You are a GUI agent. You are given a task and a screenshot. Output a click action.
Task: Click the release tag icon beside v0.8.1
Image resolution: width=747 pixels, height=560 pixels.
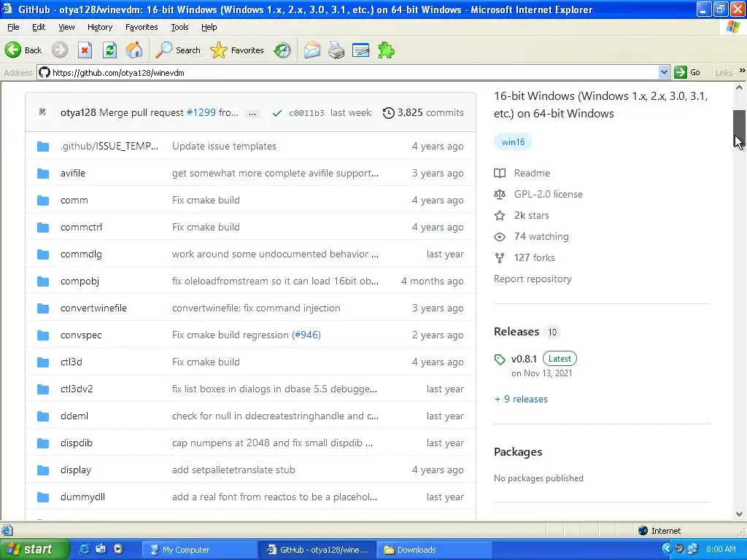pyautogui.click(x=499, y=359)
